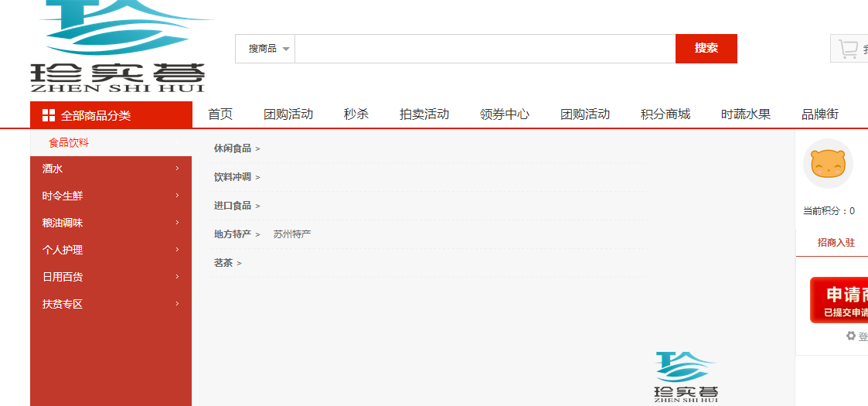This screenshot has width=868, height=406.
Task: Click the red 申请 merchant banner button
Action: 840,300
